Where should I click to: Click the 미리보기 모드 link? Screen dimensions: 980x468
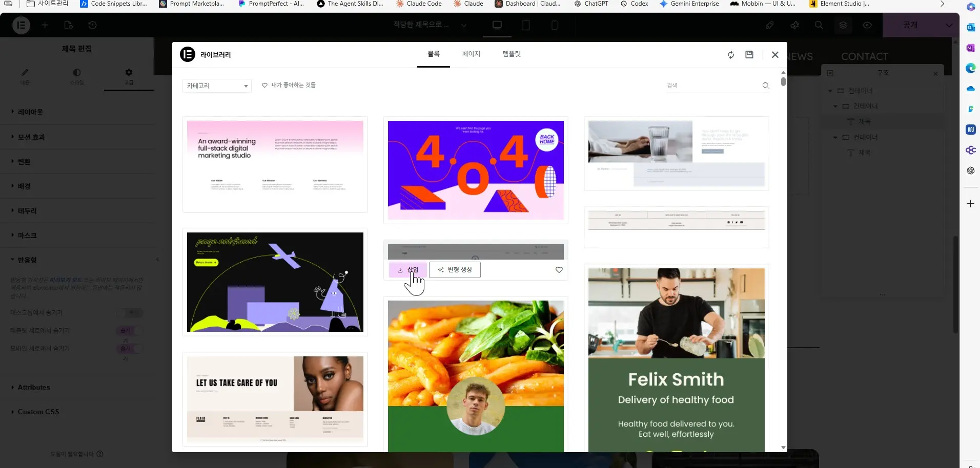pos(66,280)
